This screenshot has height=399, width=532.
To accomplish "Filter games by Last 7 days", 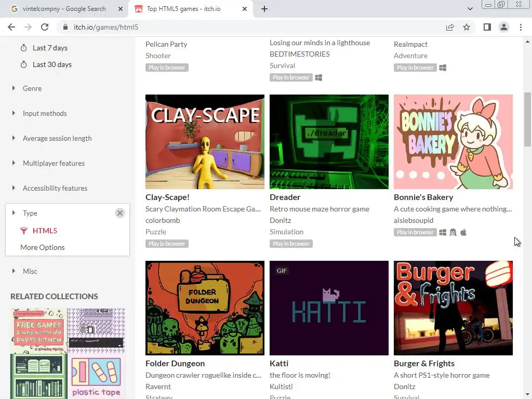I will tap(50, 48).
